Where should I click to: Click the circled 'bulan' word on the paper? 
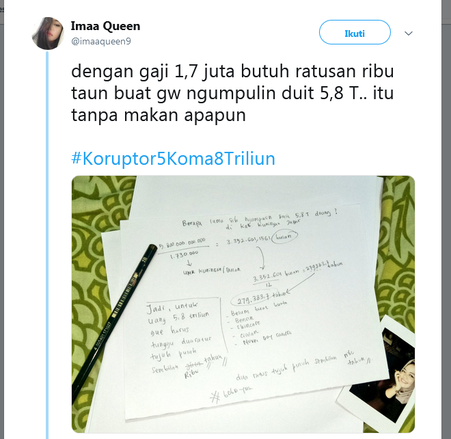click(284, 237)
